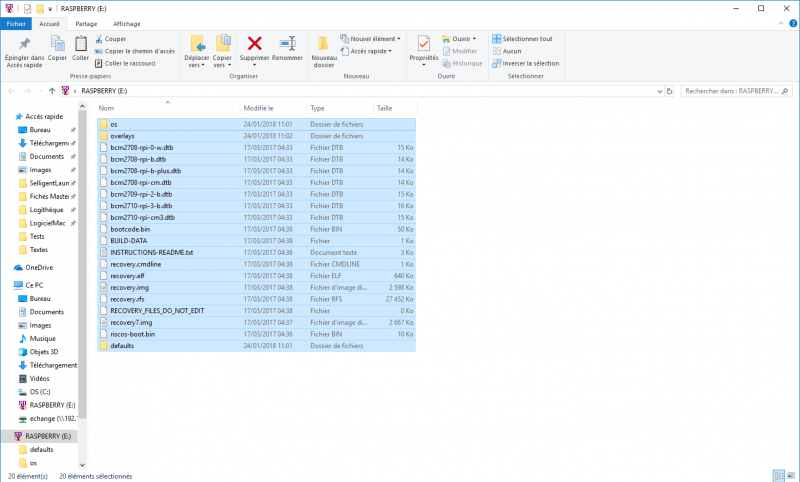Select the overlays folder
The width and height of the screenshot is (800, 482).
click(x=256, y=136)
